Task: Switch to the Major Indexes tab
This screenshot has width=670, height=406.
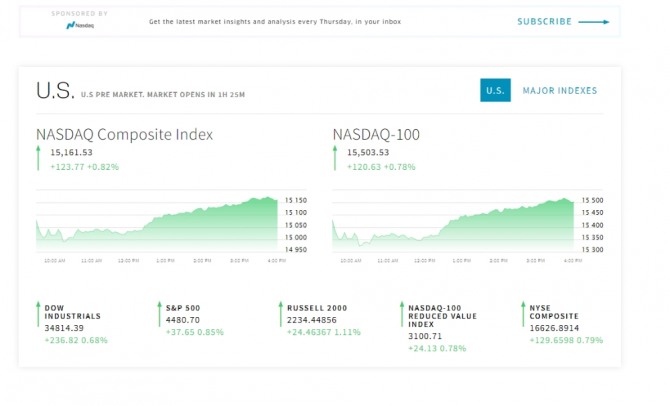Action: pos(560,91)
